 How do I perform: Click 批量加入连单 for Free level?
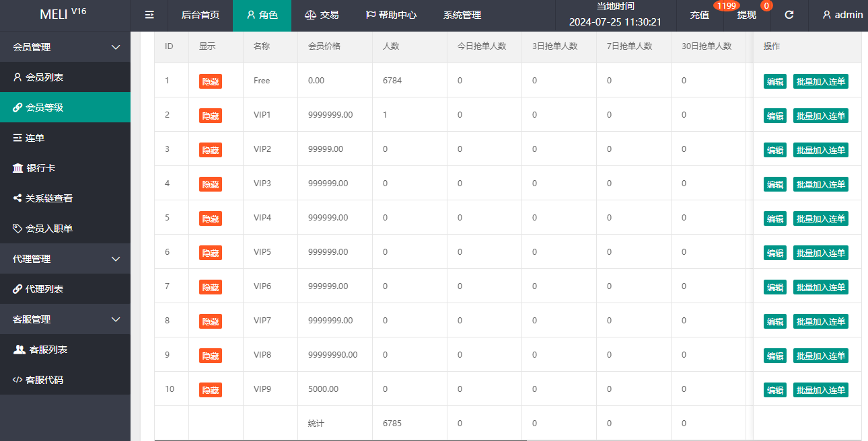coord(821,81)
